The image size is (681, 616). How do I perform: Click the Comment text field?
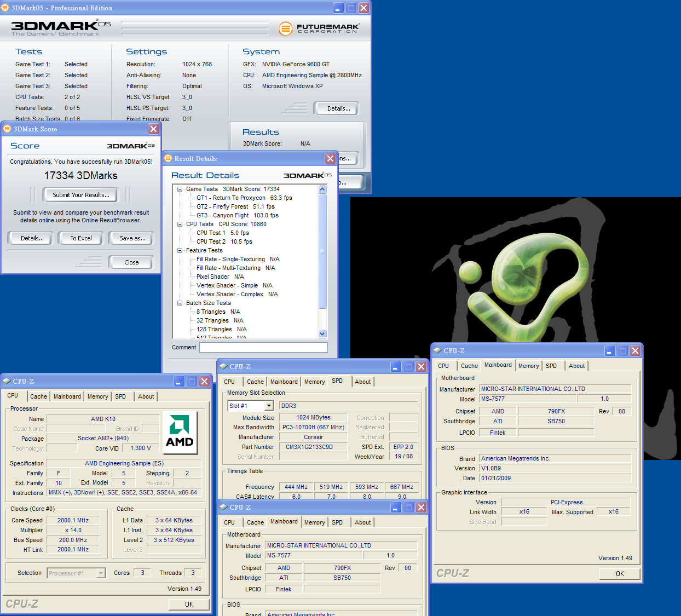(x=263, y=347)
